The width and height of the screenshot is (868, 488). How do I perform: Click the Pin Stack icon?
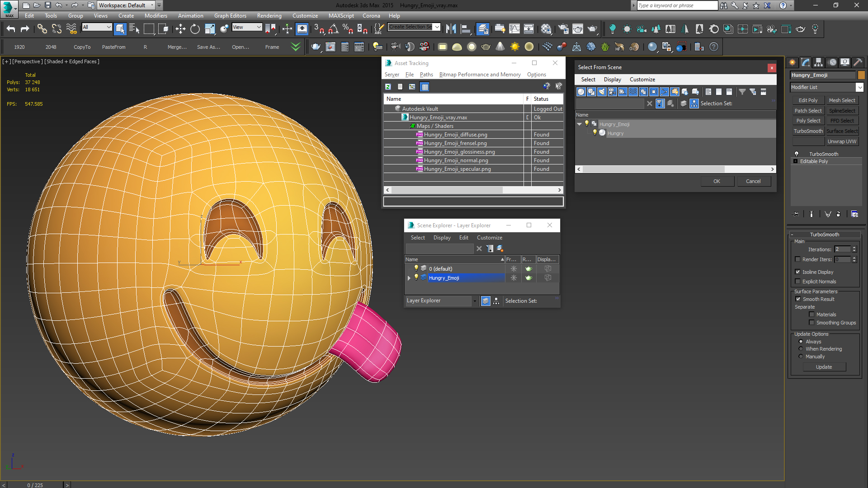click(x=796, y=214)
